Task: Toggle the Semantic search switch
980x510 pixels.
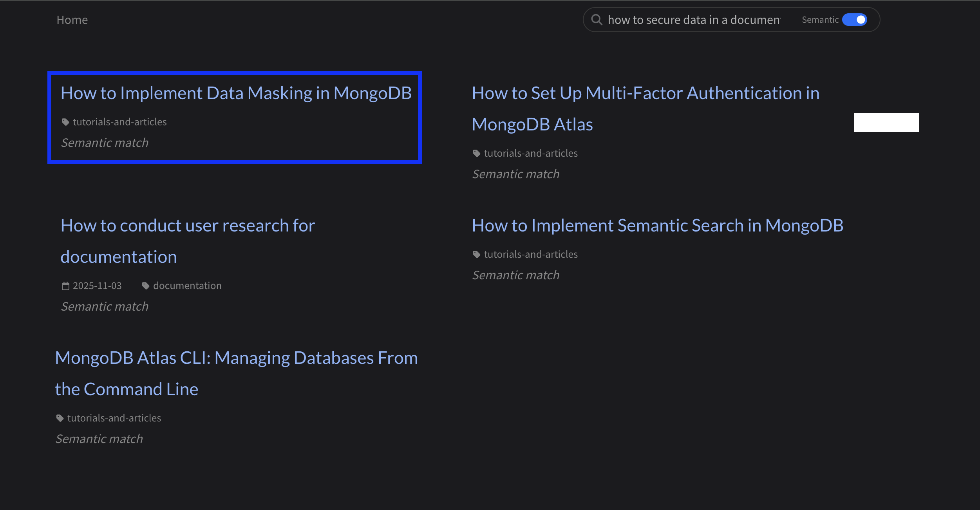Action: click(855, 20)
